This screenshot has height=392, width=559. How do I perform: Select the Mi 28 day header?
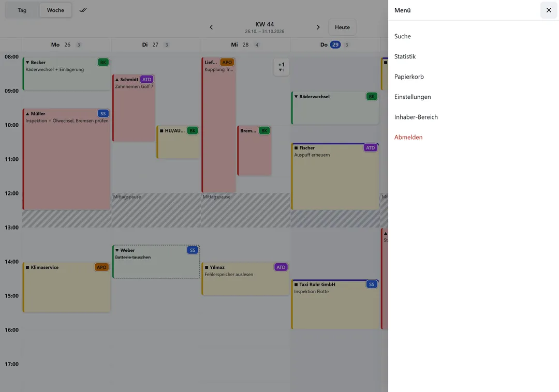[x=246, y=45]
